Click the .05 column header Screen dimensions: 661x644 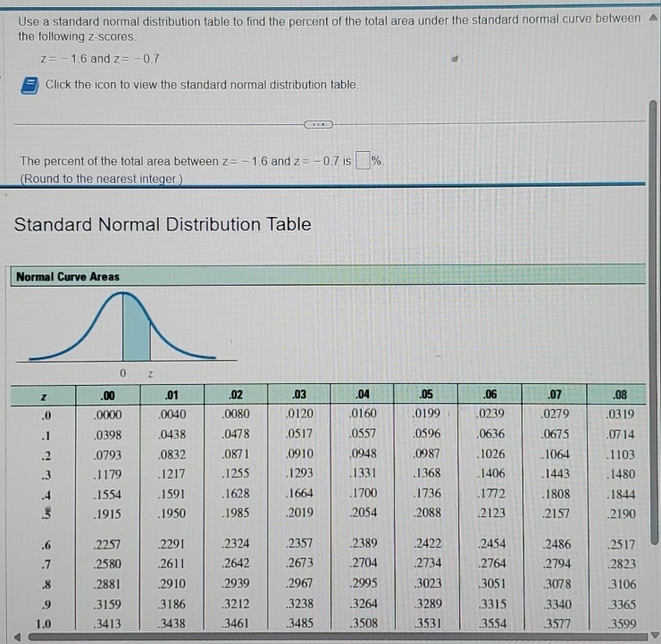426,394
